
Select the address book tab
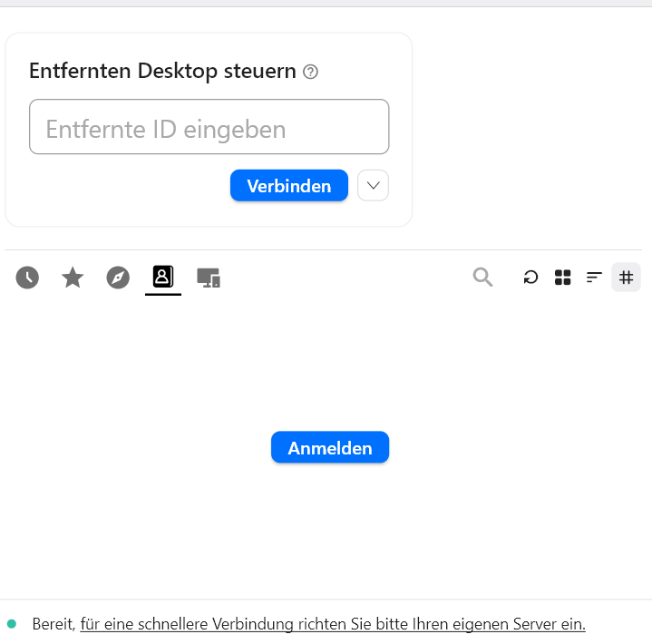click(x=163, y=277)
